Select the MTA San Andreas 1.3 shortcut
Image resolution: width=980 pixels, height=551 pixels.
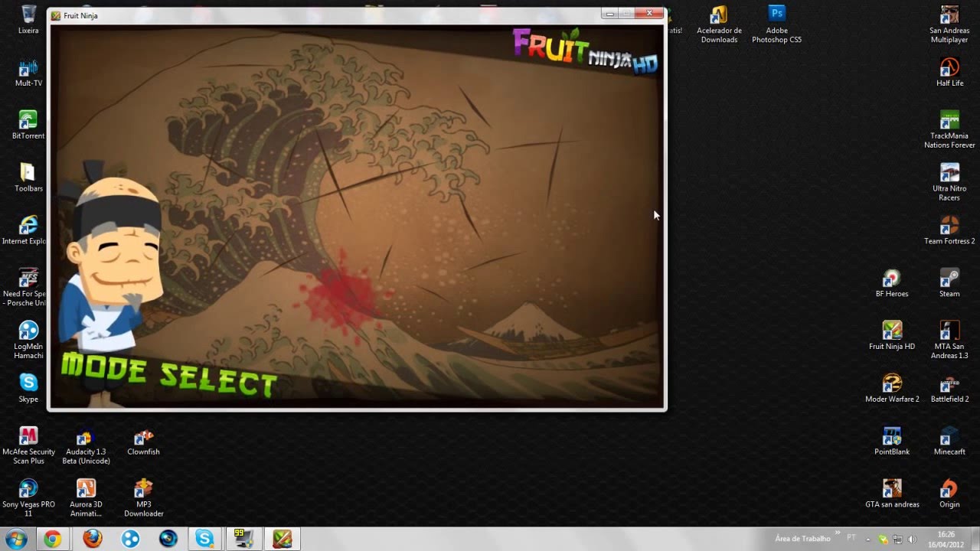tap(949, 341)
